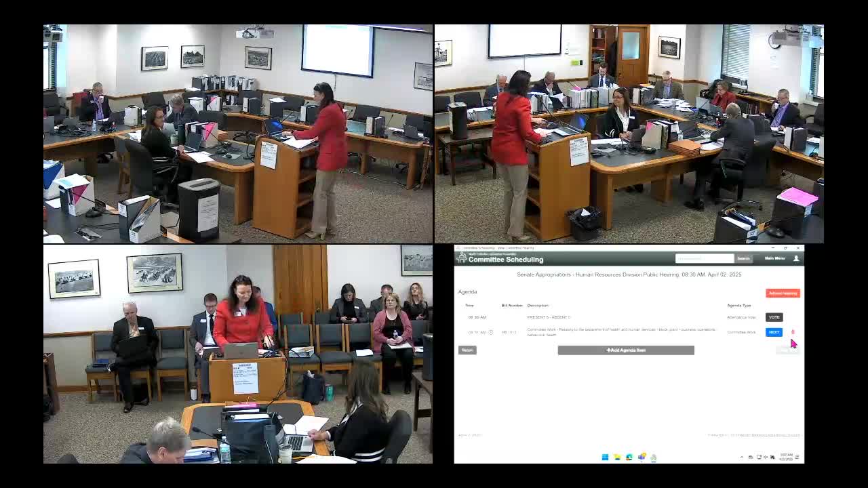
Task: Click the search input field in header
Action: pyautogui.click(x=705, y=258)
